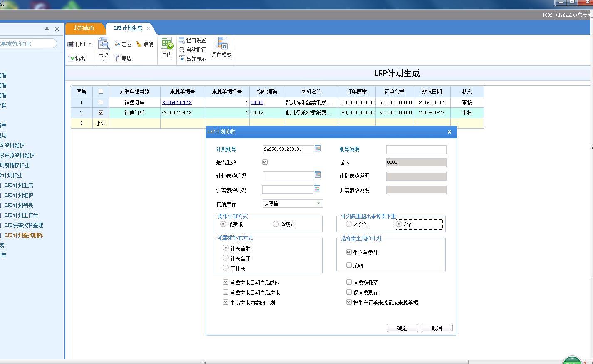
Task: Toggle the 是否生效 checkbox
Action: point(265,162)
